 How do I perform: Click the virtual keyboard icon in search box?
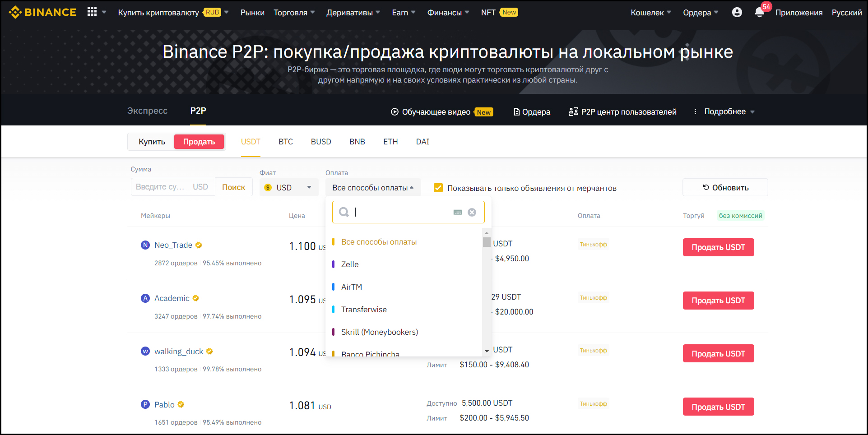(458, 212)
